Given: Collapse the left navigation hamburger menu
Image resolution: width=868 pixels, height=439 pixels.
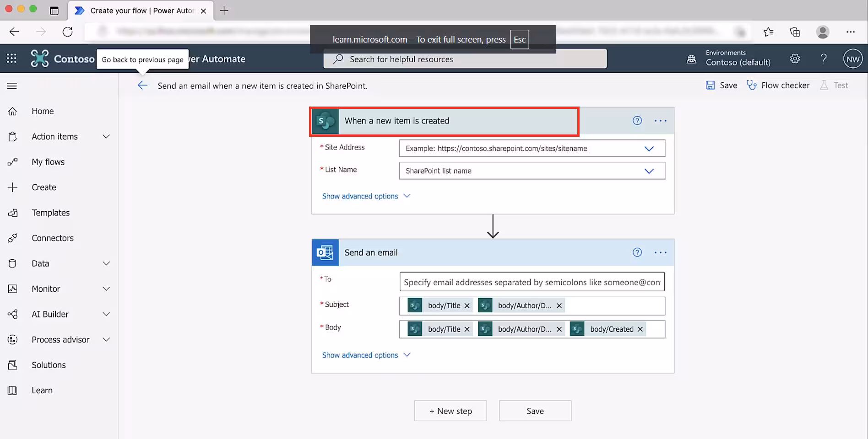Looking at the screenshot, I should 12,86.
